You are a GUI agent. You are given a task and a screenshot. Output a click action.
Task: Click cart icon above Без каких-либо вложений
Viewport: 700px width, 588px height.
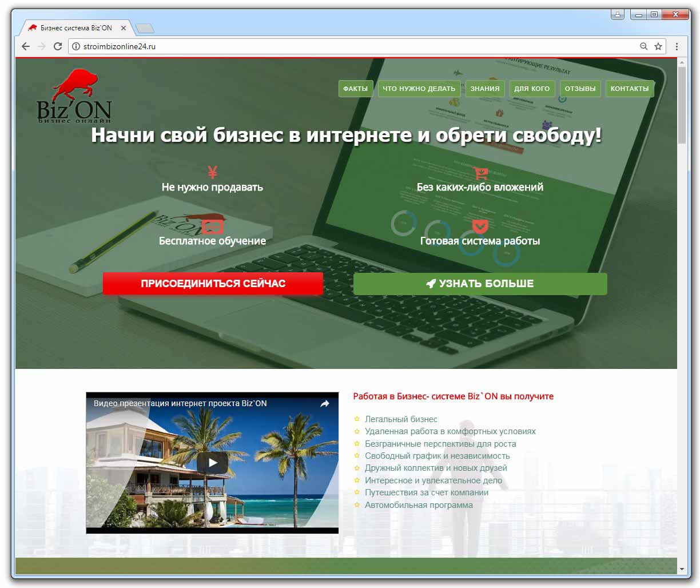[x=480, y=173]
